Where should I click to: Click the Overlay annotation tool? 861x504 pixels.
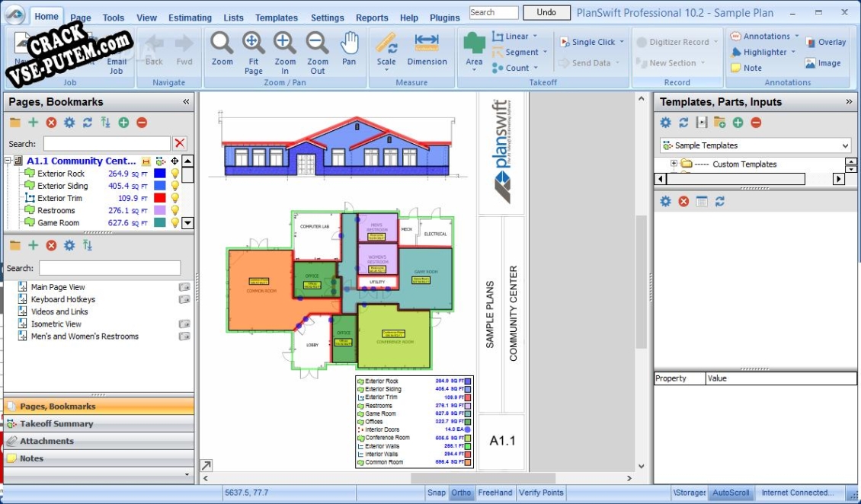pyautogui.click(x=825, y=43)
